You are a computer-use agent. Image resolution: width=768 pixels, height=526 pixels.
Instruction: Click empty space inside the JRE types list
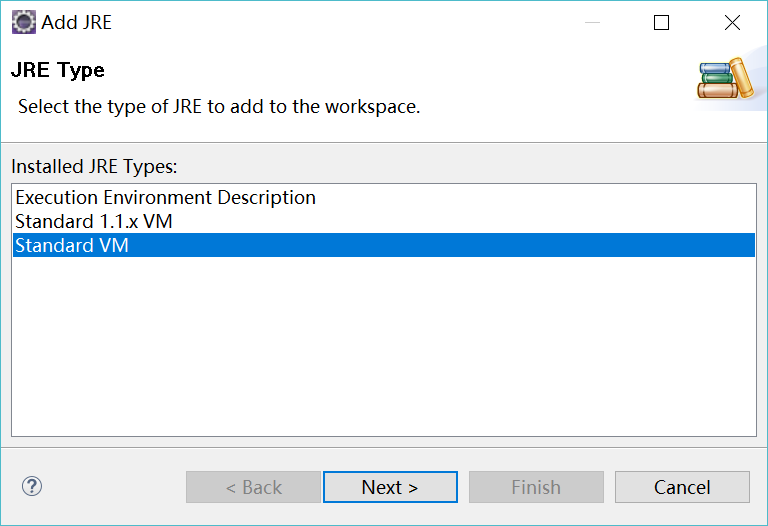tap(384, 346)
